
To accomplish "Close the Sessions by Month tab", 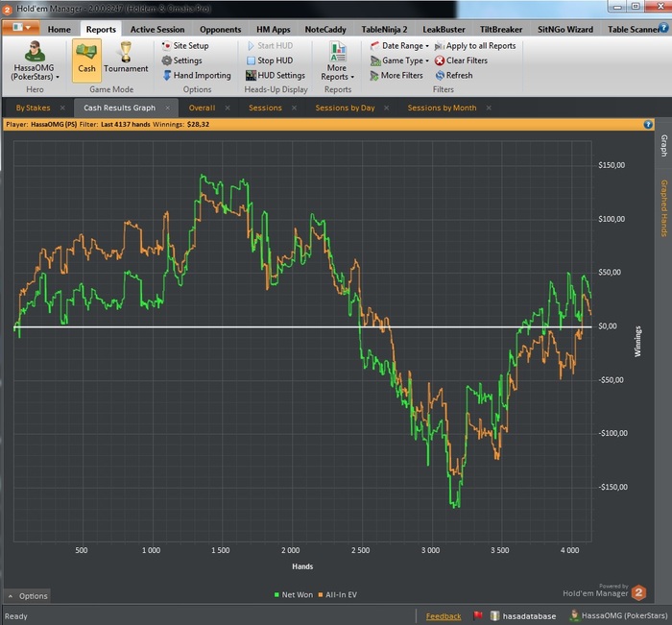I will coord(489,108).
